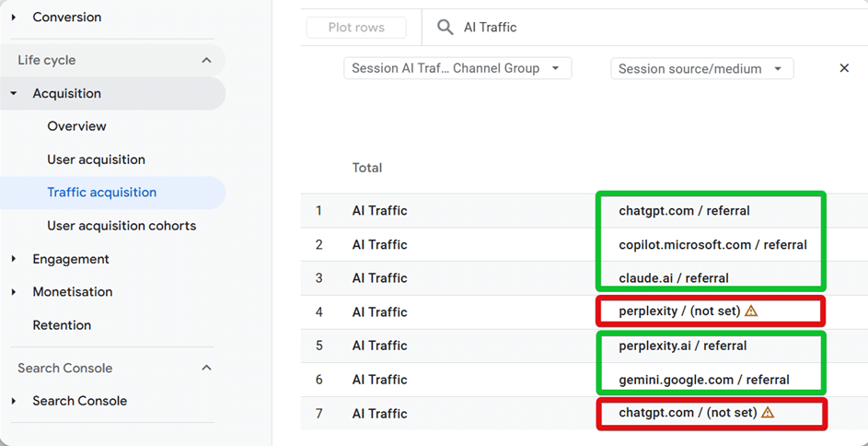This screenshot has height=446, width=868.
Task: Remove the secondary dimension with the X
Action: click(x=844, y=68)
